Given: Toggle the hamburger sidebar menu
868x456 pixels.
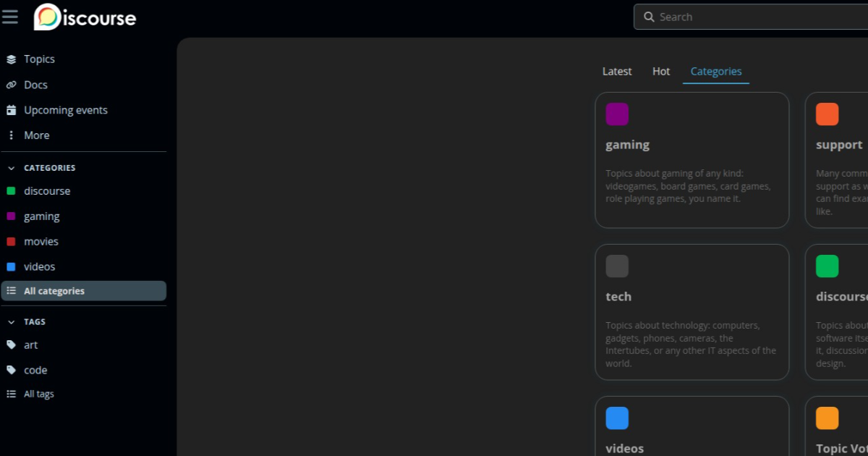Looking at the screenshot, I should tap(10, 17).
